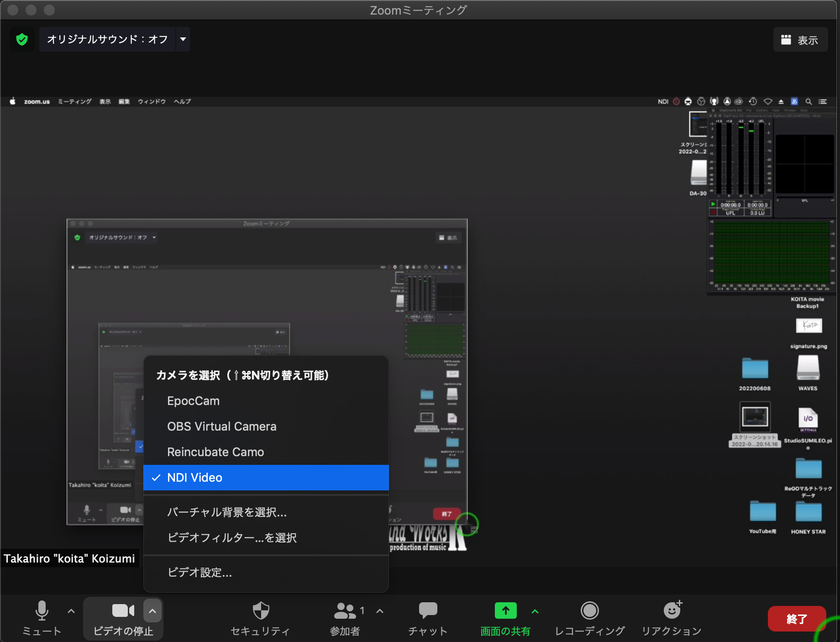Expand share options arrow beside 画面の共有
This screenshot has width=840, height=642.
[535, 611]
